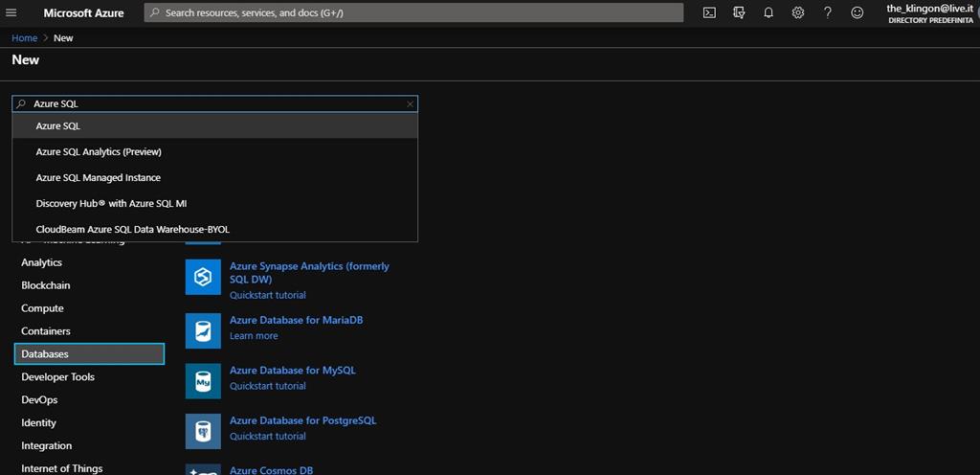980x475 pixels.
Task: Open Quickstart tutorial under Azure Database for PostgreSQL
Action: (x=268, y=437)
